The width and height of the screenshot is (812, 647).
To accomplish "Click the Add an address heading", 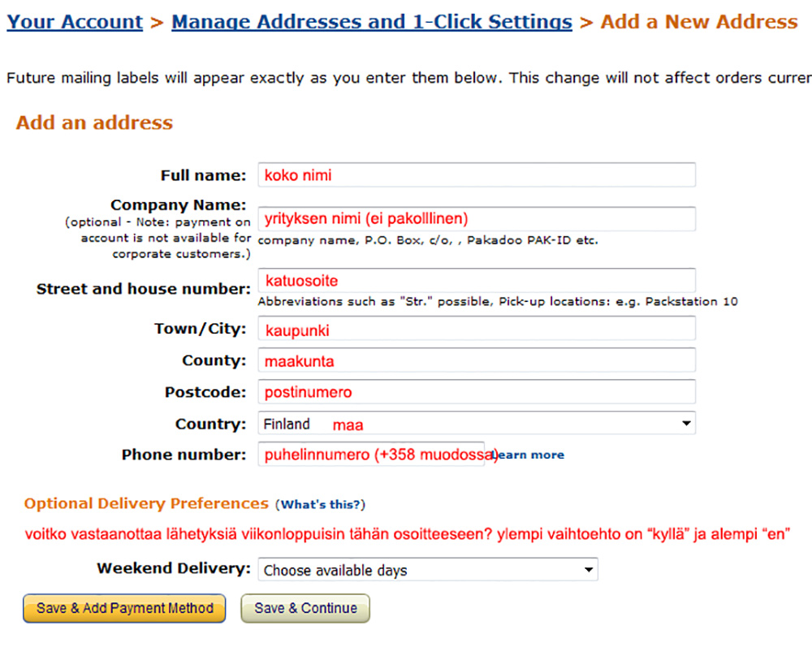I will 94,123.
